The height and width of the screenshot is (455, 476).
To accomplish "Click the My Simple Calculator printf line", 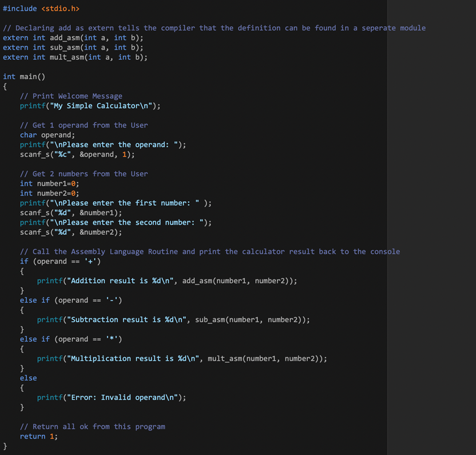I will click(90, 106).
